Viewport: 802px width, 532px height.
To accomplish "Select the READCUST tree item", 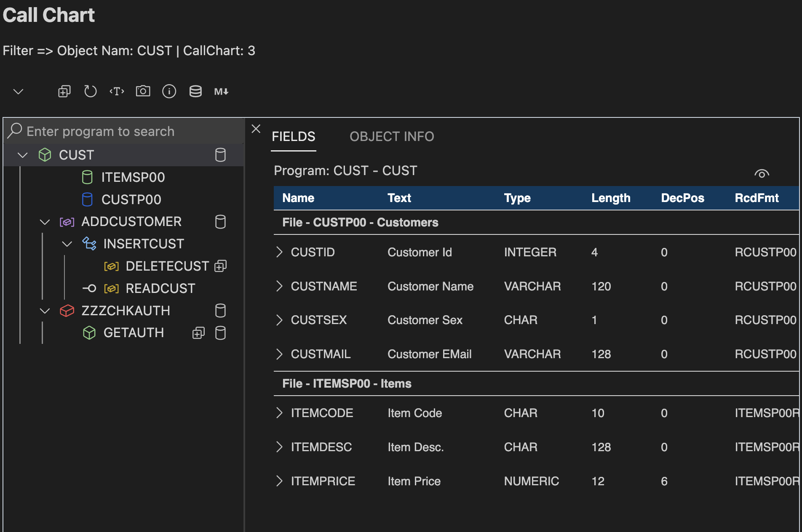I will [160, 288].
